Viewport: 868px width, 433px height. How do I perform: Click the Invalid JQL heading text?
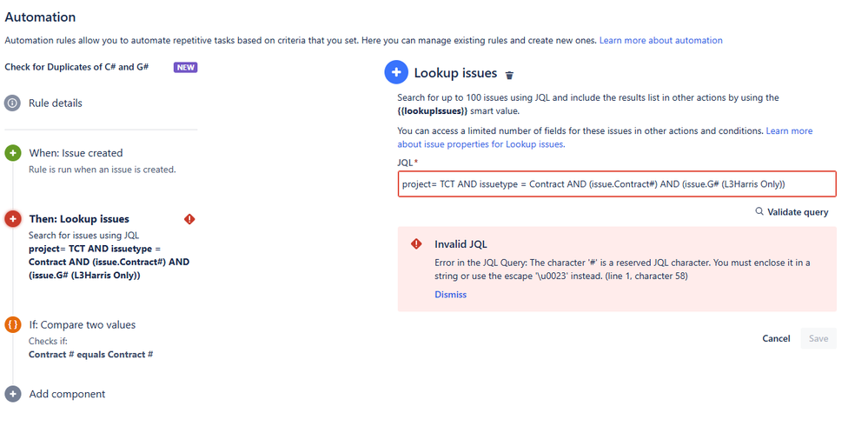tap(461, 244)
